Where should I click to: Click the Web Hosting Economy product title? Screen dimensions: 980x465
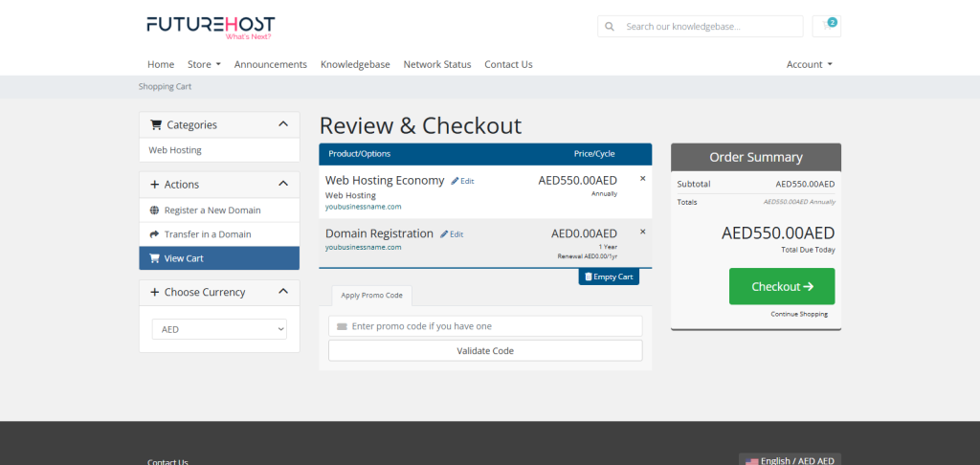click(385, 181)
